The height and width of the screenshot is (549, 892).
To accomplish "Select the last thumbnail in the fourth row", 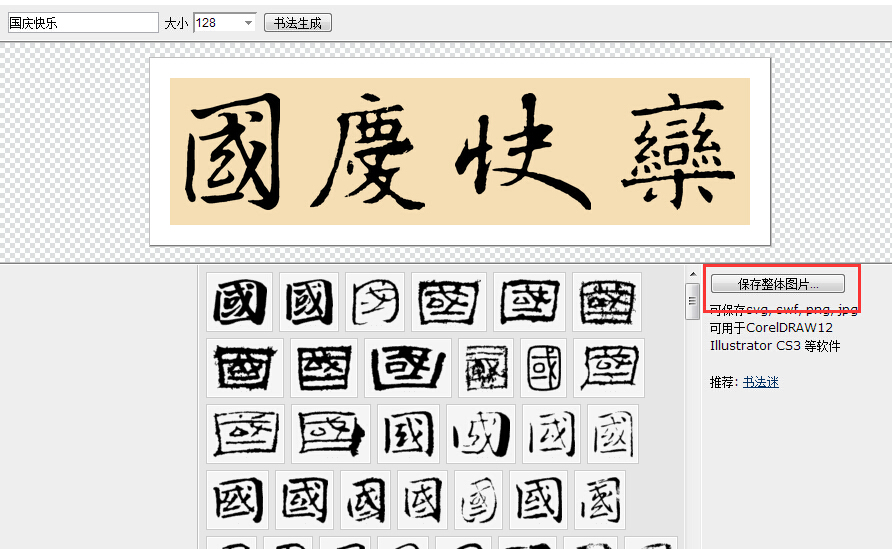I will [600, 499].
